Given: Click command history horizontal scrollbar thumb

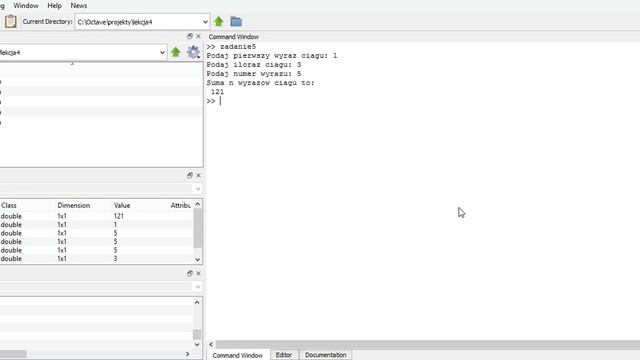Looking at the screenshot, I should (x=13, y=354).
